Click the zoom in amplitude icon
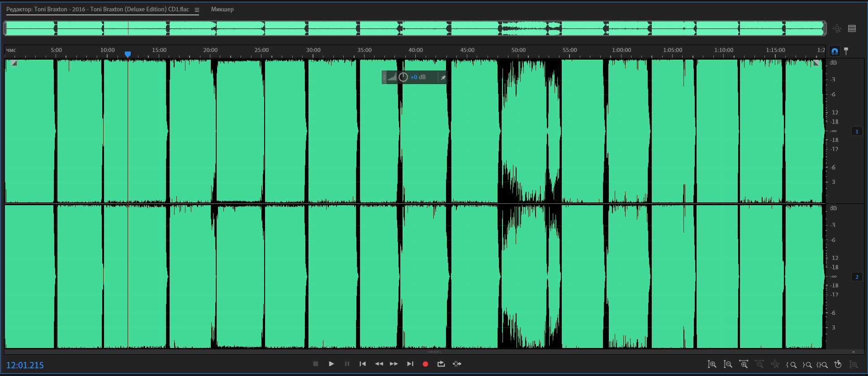This screenshot has width=868, height=376. click(712, 364)
